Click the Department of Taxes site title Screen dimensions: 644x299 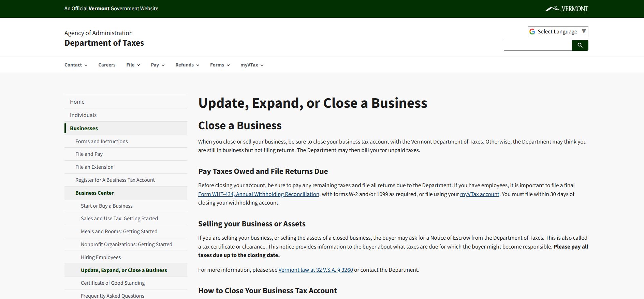coord(104,43)
